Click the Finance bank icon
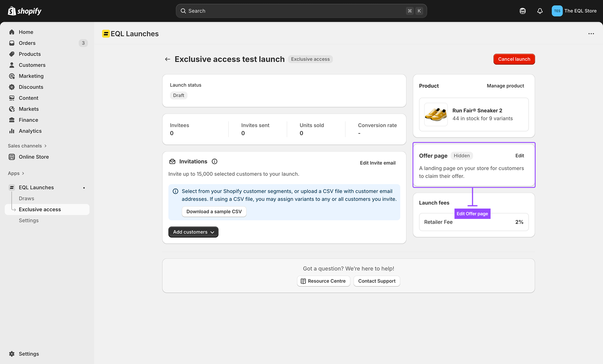603x364 pixels. [12, 120]
